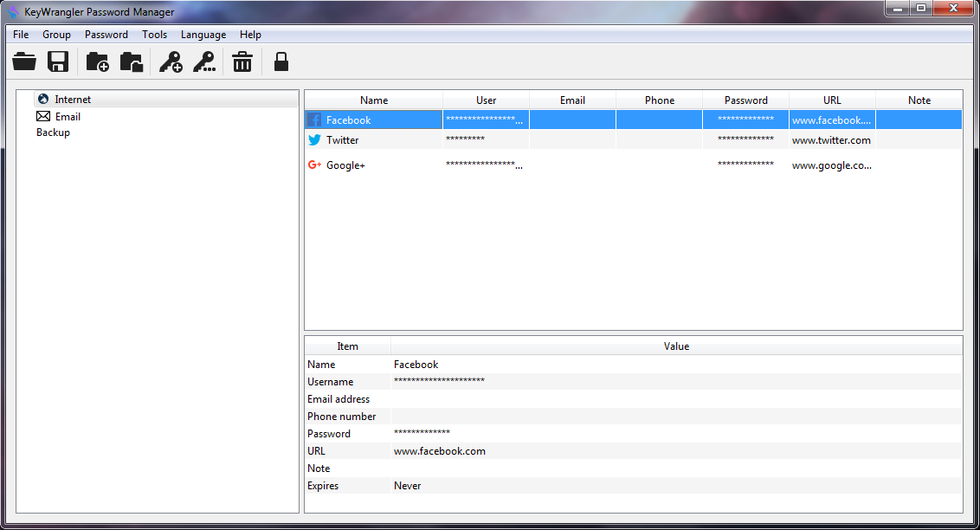Click the Password row label in details
Screen dimensions: 980x530
(x=329, y=434)
